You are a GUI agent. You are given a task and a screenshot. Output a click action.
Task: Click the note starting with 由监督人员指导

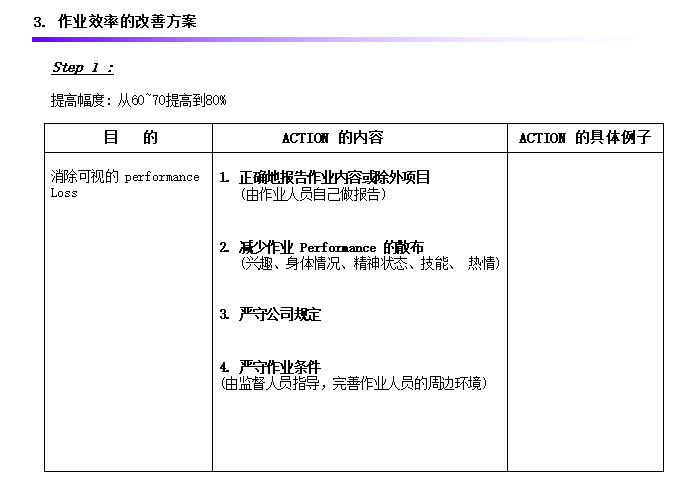pos(353,383)
